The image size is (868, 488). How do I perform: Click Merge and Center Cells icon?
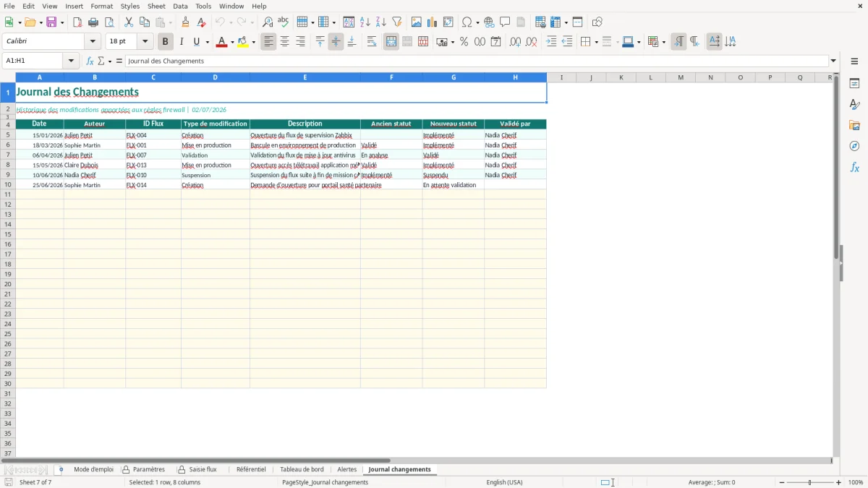tap(391, 42)
